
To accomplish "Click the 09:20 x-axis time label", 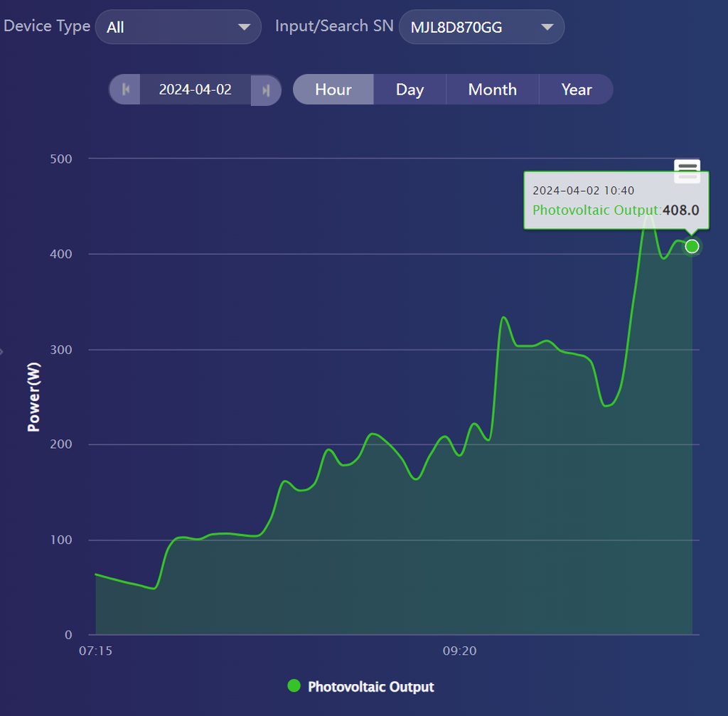I will coord(459,651).
